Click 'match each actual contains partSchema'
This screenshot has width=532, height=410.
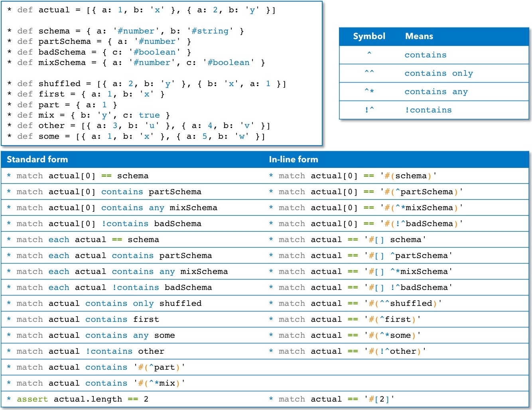[x=109, y=256]
